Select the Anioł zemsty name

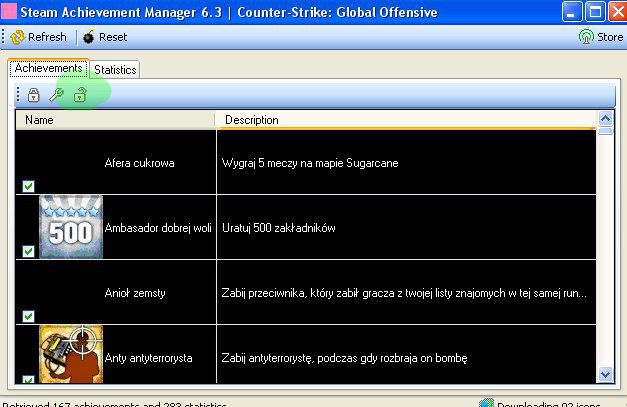pos(135,293)
